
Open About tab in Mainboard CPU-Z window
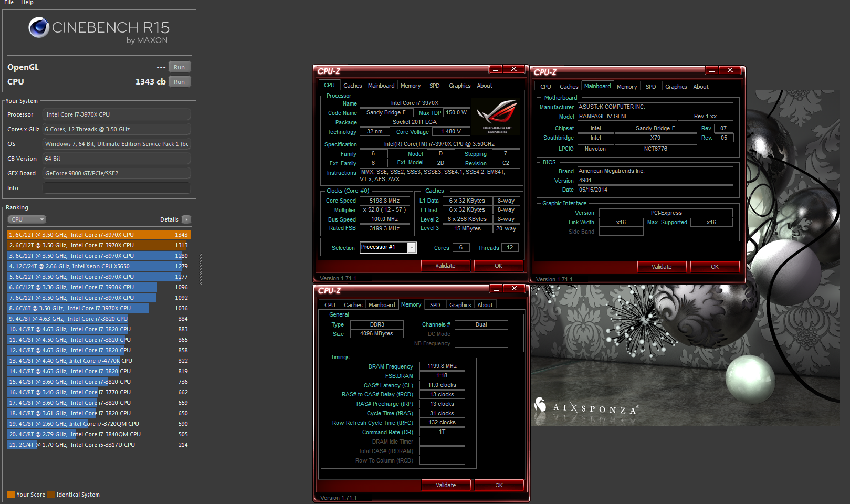coord(701,87)
